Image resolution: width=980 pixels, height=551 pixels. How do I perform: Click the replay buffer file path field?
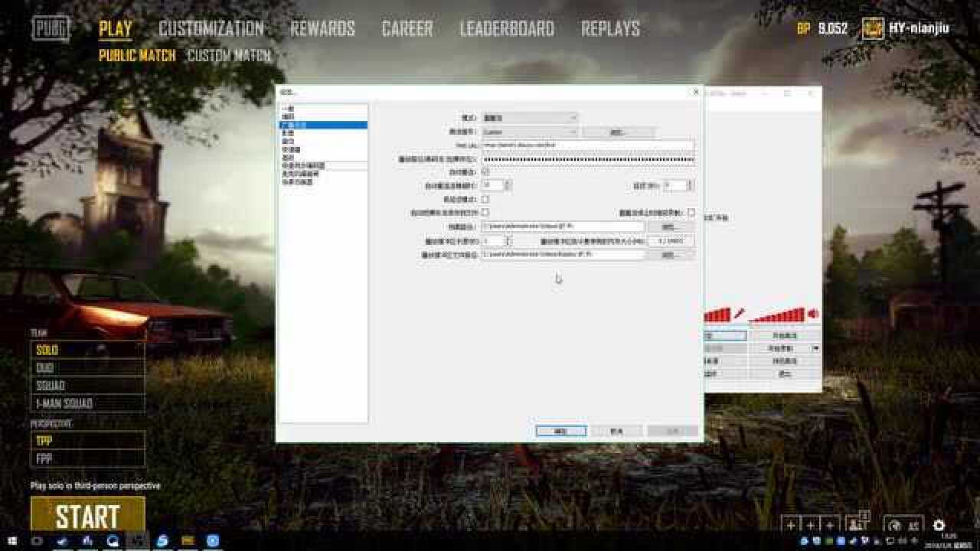pos(563,254)
